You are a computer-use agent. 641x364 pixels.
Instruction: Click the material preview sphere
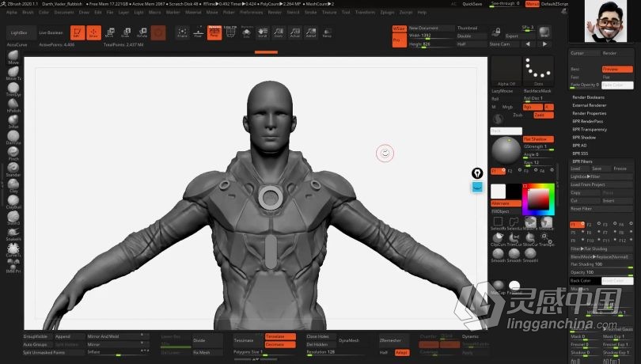(506, 151)
